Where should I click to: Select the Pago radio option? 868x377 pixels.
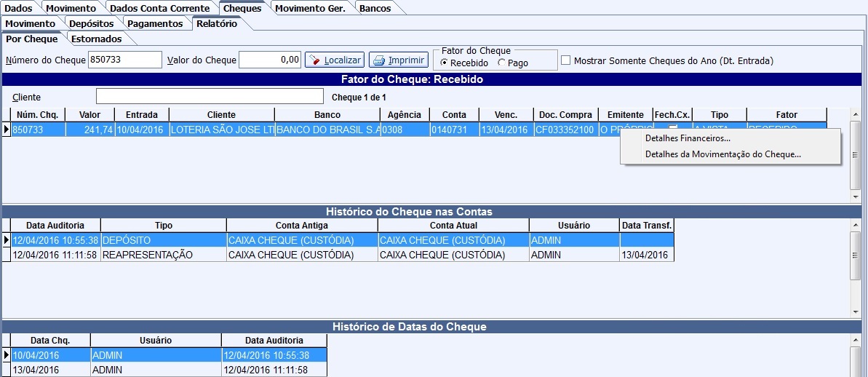pyautogui.click(x=513, y=63)
